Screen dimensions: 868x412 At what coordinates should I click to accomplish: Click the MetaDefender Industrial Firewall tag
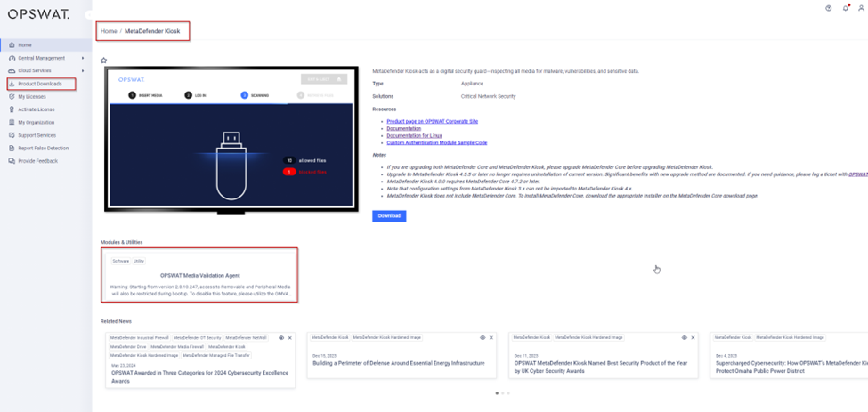coord(140,337)
